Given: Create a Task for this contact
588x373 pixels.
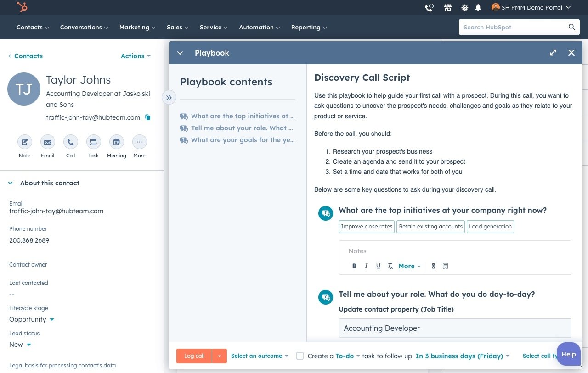Looking at the screenshot, I should point(93,142).
